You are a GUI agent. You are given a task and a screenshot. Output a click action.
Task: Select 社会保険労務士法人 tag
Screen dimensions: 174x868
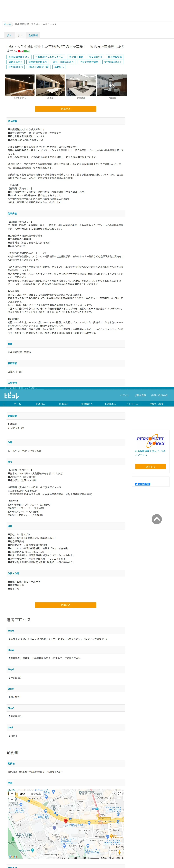click(x=19, y=57)
